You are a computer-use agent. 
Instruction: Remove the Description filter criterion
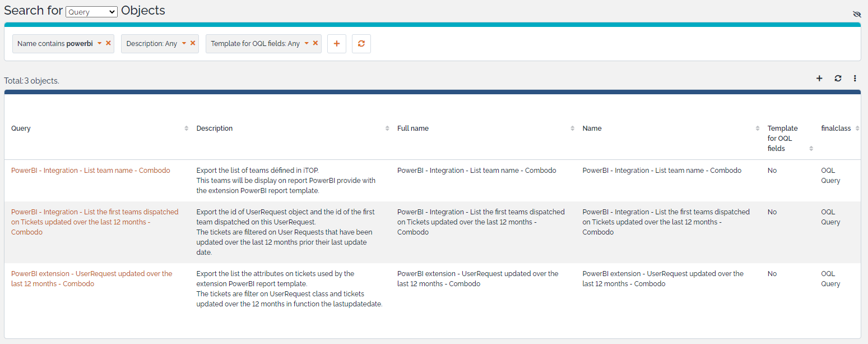click(193, 43)
